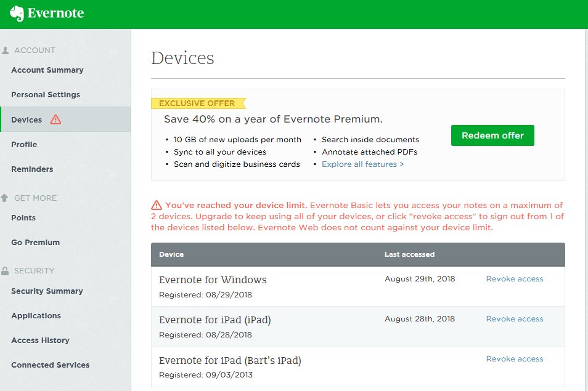Click 'Scan and digitize business cards' bullet
The width and height of the screenshot is (588, 391).
(x=237, y=164)
